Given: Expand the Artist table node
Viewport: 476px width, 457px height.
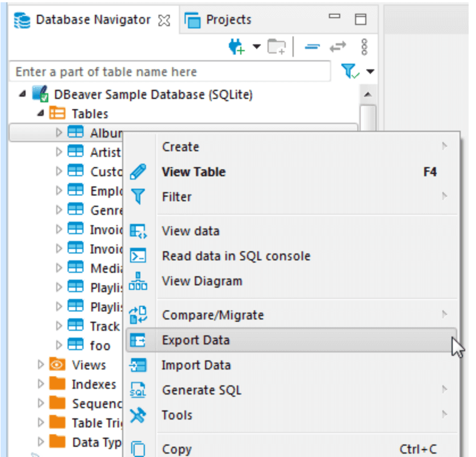Looking at the screenshot, I should click(x=59, y=152).
